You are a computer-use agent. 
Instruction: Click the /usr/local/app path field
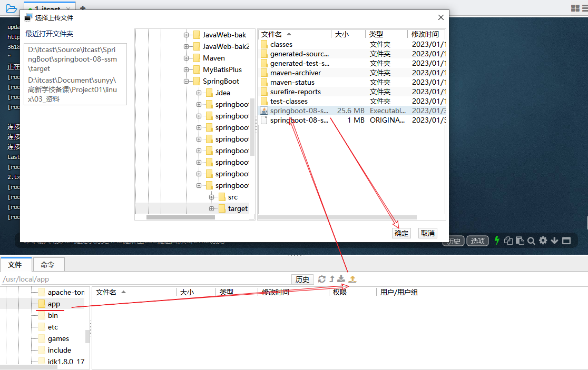pos(142,279)
